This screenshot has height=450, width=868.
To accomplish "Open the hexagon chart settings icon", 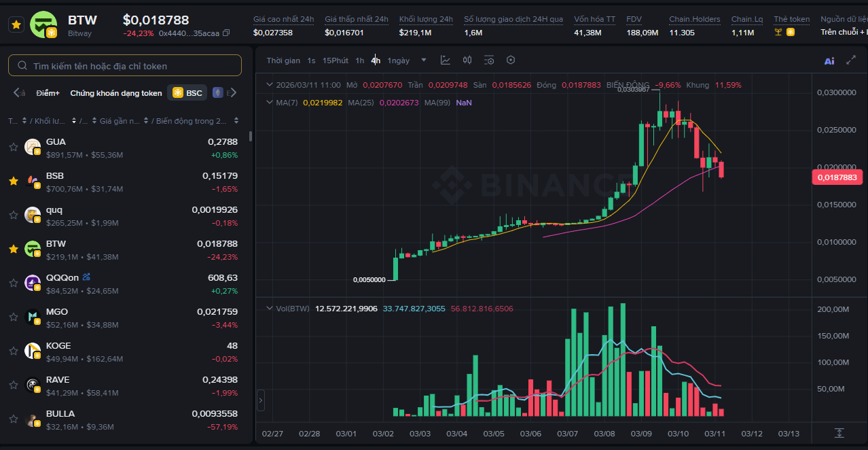I will (511, 60).
